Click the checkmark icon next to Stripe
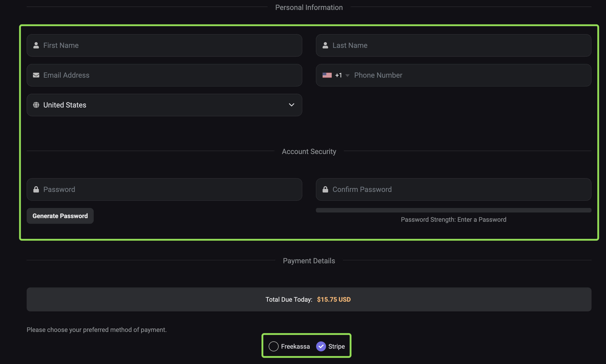This screenshot has height=364, width=606. point(321,346)
